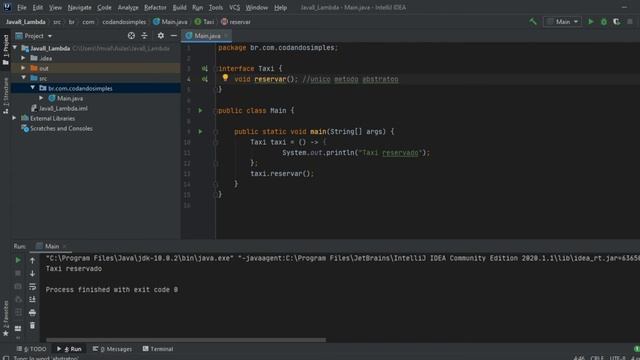Run the Main configuration with green play icon
Viewport: 640px width, 360px height.
coord(591,22)
